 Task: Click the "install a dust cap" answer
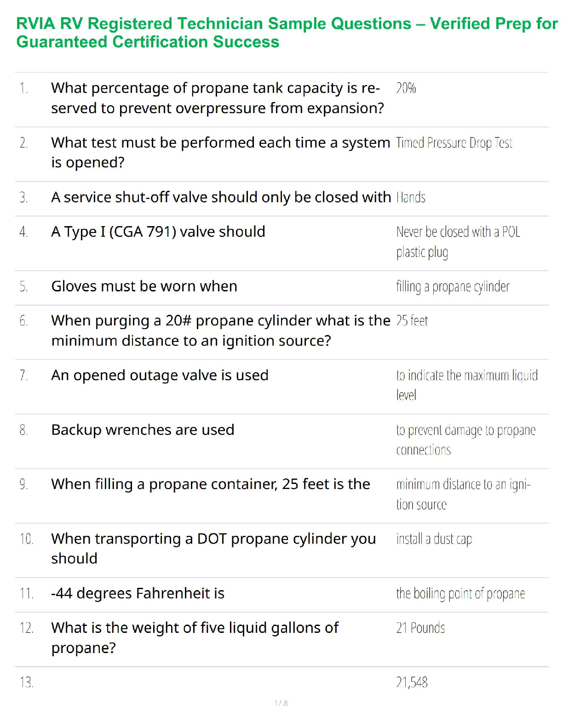pyautogui.click(x=434, y=539)
